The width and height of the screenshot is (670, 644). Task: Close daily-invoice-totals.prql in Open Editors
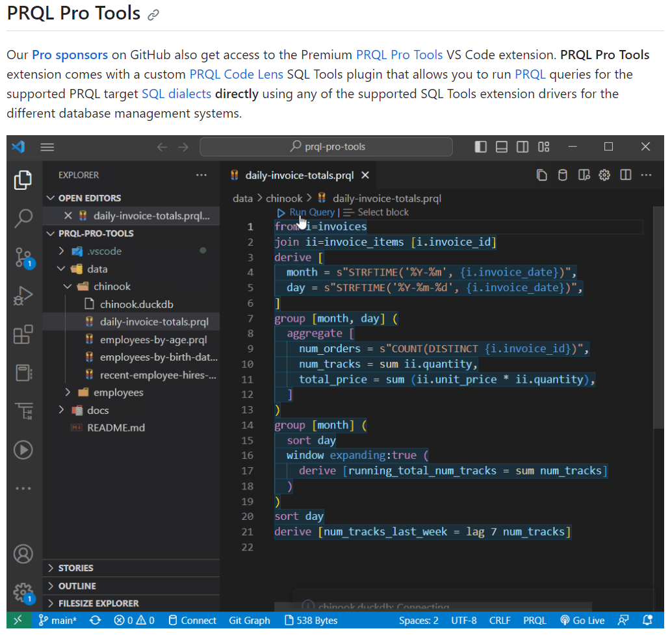click(68, 215)
